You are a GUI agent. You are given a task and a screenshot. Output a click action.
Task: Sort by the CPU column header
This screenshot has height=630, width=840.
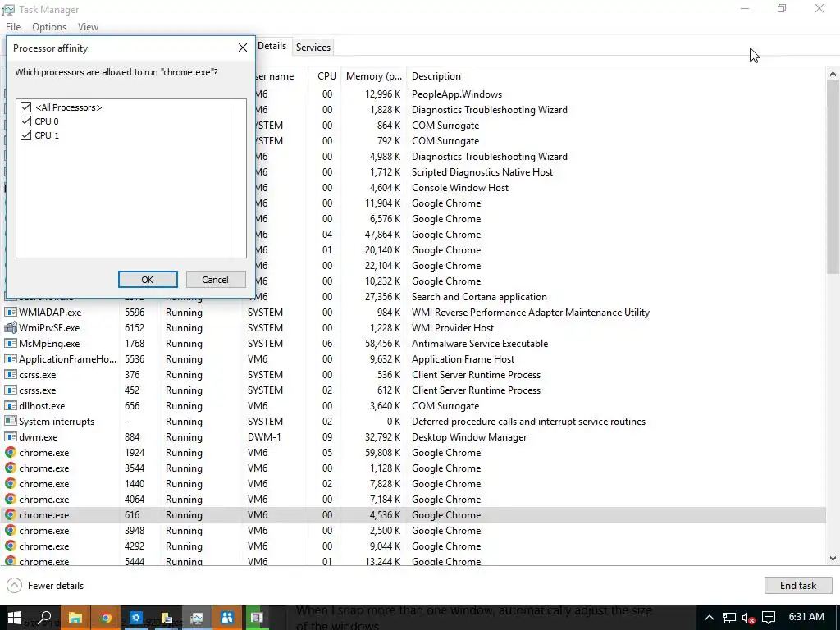click(x=326, y=76)
